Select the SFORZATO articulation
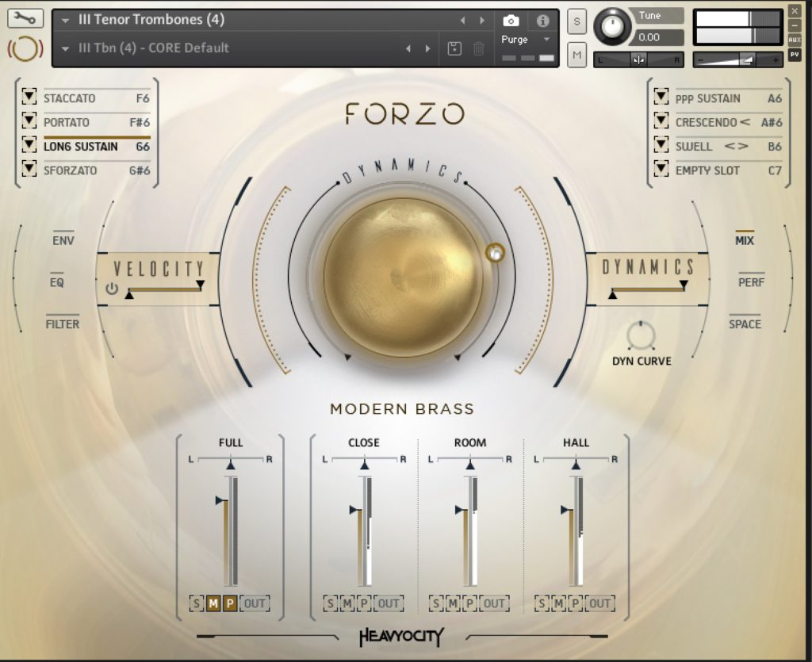Viewport: 812px width, 662px height. (97, 170)
